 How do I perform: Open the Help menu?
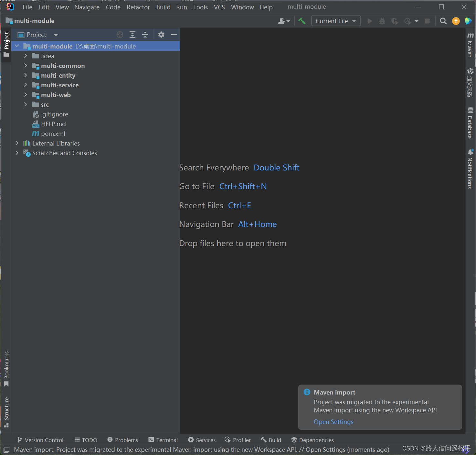click(266, 7)
